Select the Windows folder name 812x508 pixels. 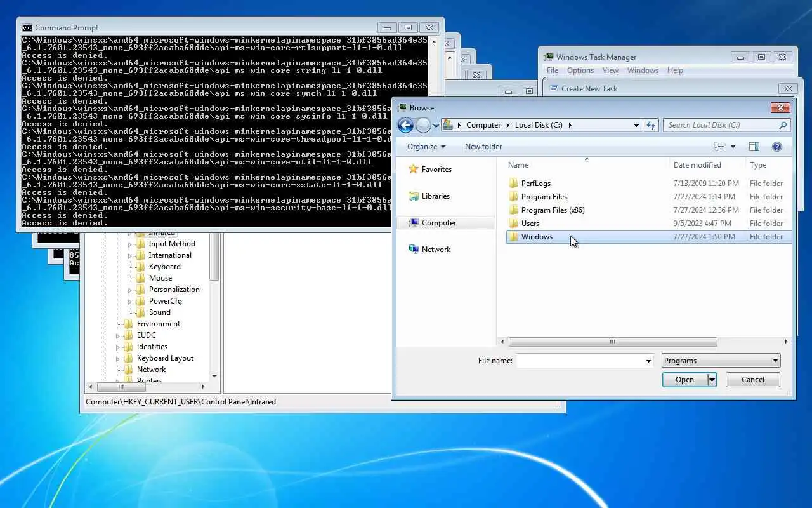click(x=537, y=236)
